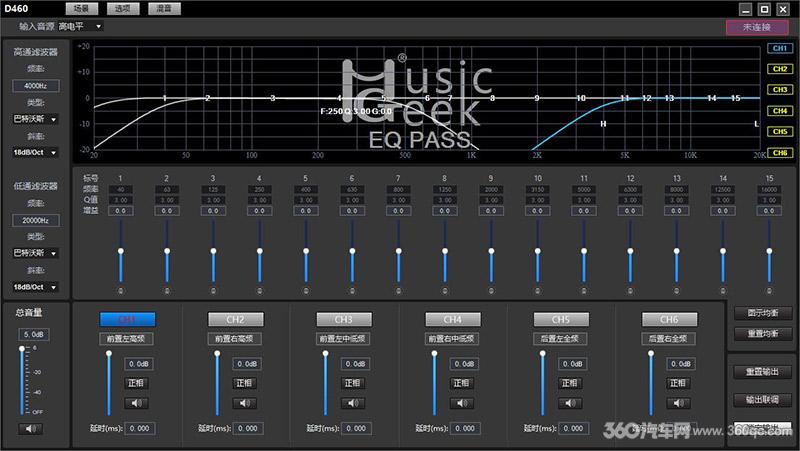Click the master volume value 5.0dB field

(x=34, y=335)
